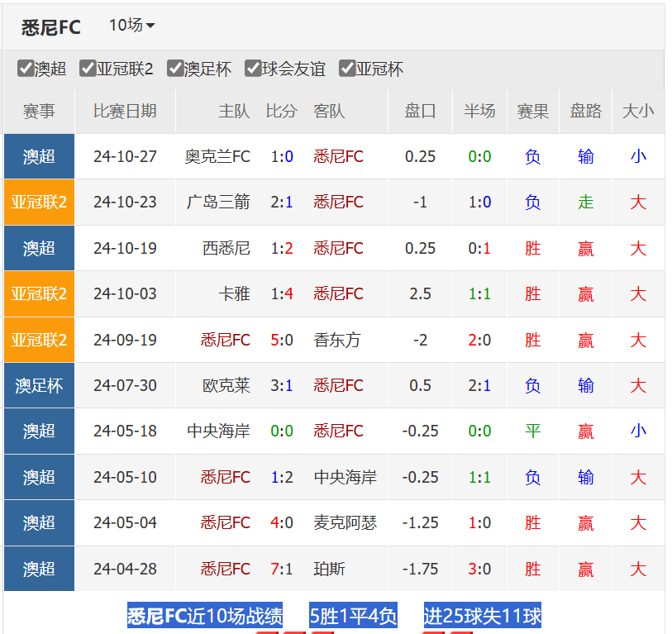Click the 盘路 column header
This screenshot has width=672, height=634.
tap(586, 112)
